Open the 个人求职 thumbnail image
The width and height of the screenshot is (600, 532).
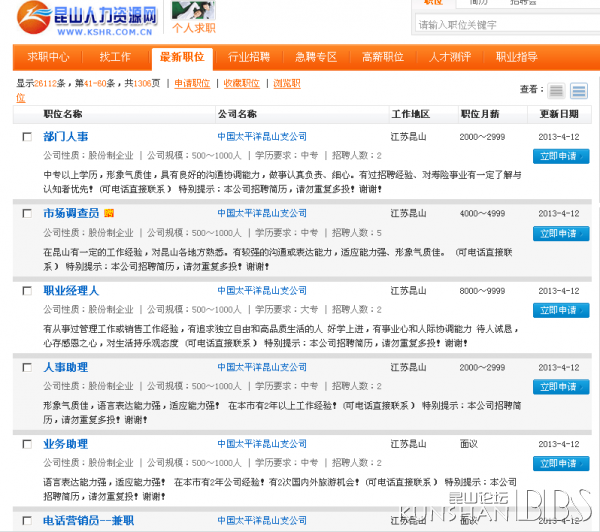[193, 10]
